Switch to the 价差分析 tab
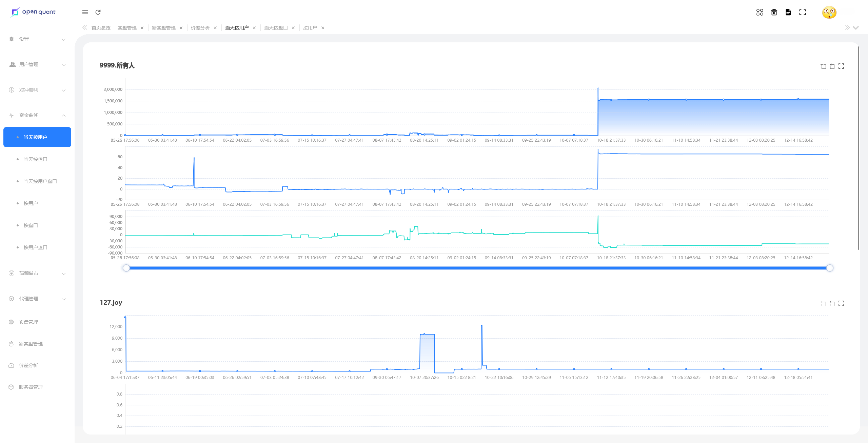This screenshot has width=868, height=443. (x=200, y=28)
